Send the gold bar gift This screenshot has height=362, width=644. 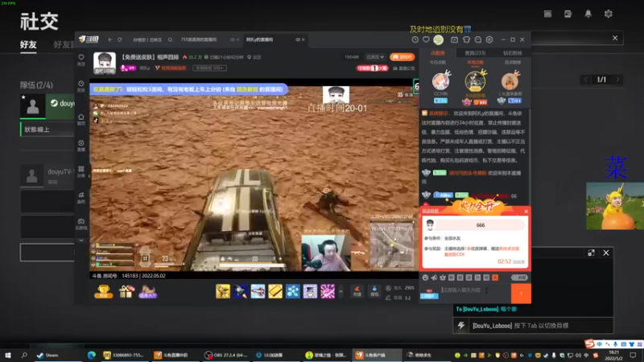pos(275,291)
